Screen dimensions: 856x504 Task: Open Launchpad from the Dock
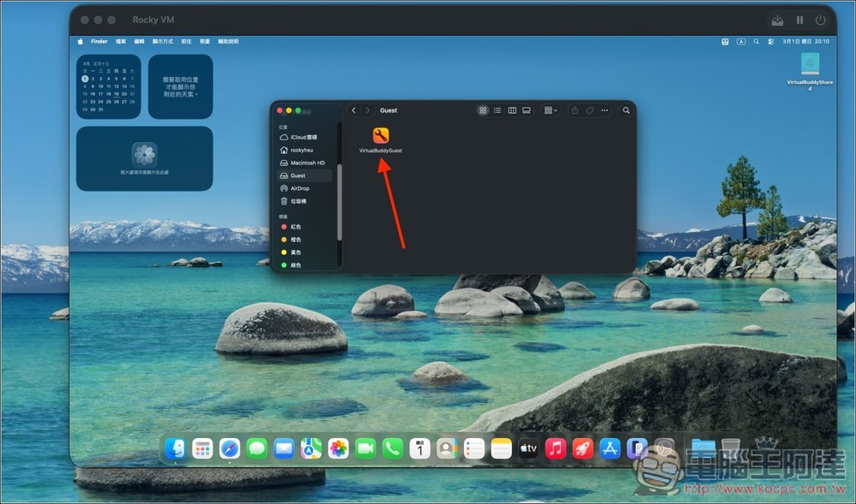coord(203,449)
